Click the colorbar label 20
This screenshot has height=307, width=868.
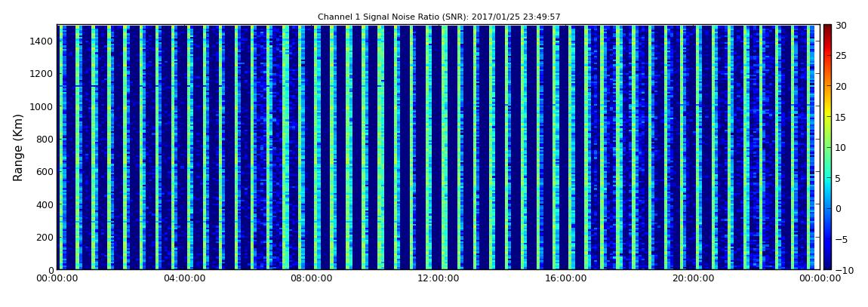pyautogui.click(x=842, y=86)
